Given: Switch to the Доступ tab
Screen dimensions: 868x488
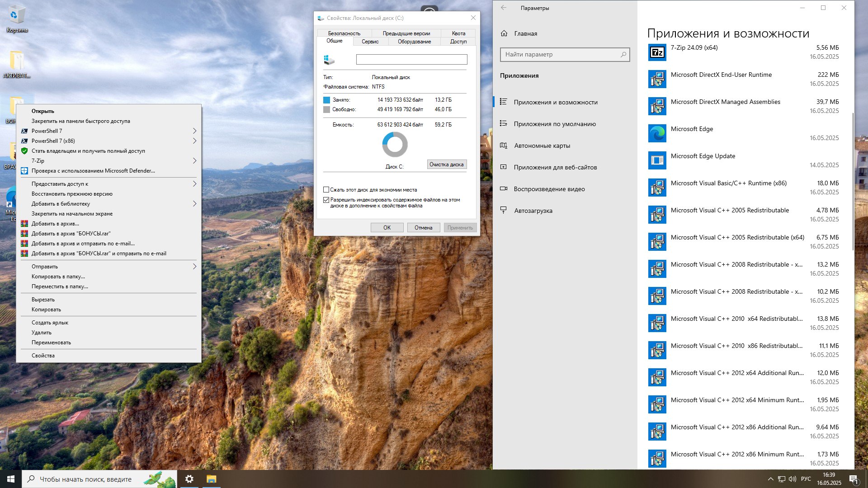Looking at the screenshot, I should click(x=458, y=42).
